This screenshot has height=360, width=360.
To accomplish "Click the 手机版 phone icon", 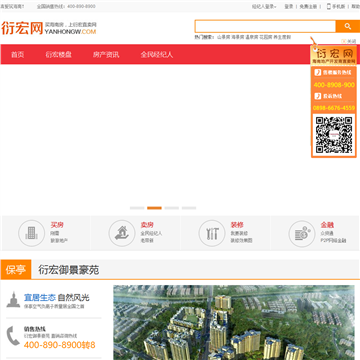I will (x=329, y=6).
